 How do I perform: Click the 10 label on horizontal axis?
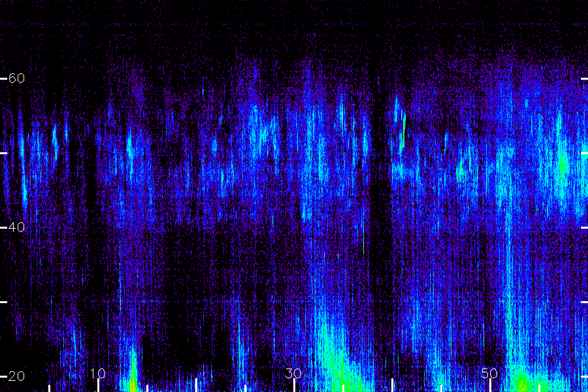98,373
